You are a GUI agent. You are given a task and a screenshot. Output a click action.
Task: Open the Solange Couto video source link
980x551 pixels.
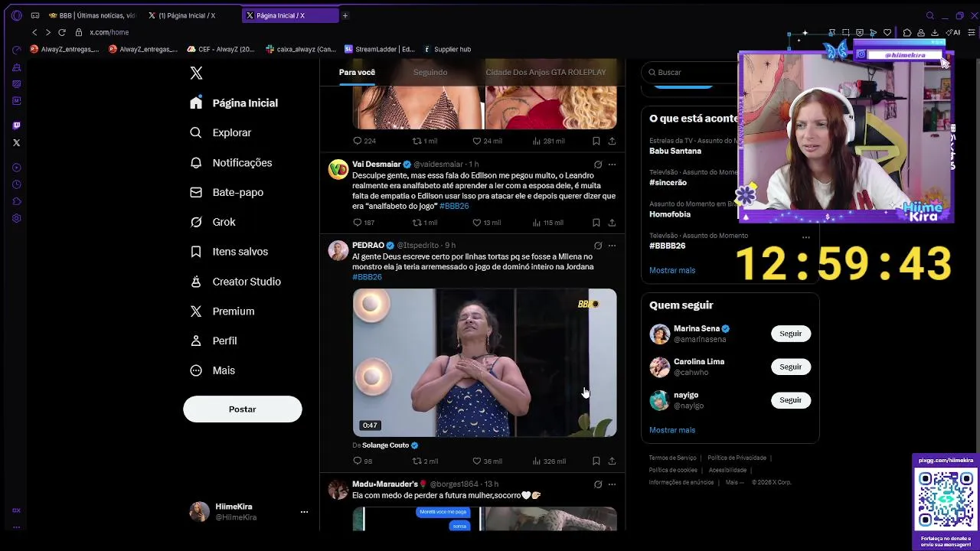pyautogui.click(x=390, y=445)
